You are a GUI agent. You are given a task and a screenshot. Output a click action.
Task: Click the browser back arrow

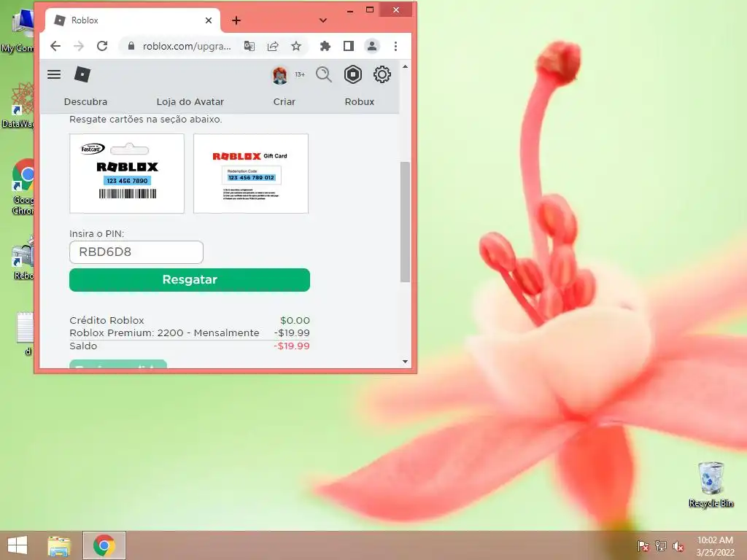point(55,46)
